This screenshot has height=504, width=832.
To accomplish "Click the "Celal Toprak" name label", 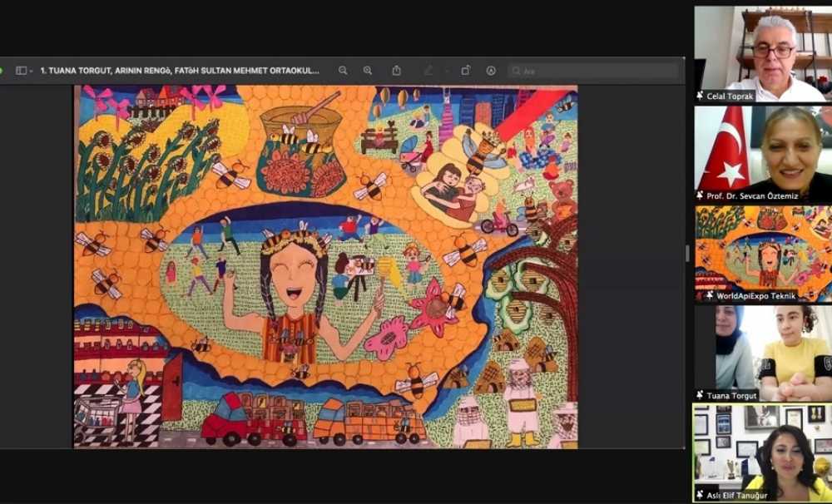I will pyautogui.click(x=730, y=96).
